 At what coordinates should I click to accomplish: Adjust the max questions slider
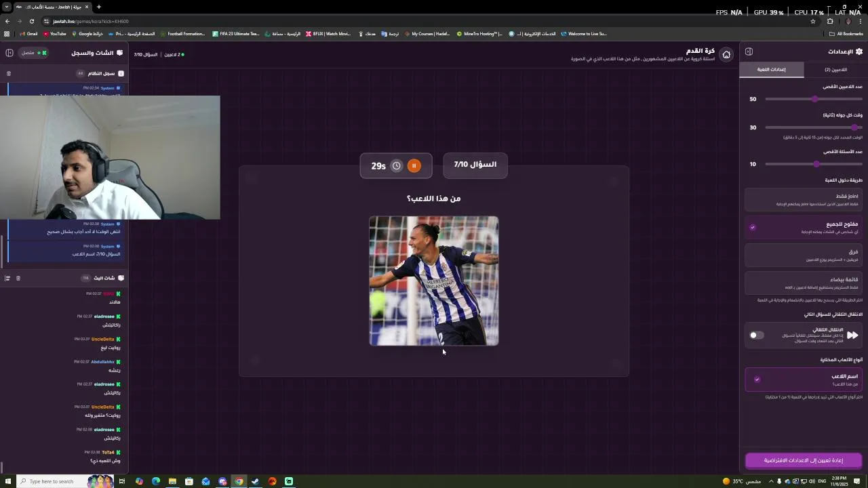point(814,164)
